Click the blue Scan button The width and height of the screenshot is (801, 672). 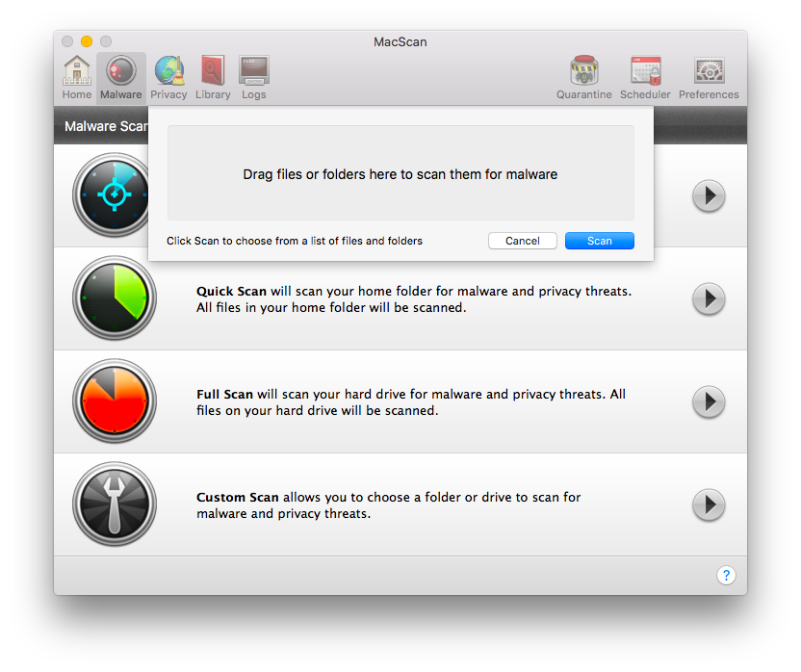[x=599, y=241]
